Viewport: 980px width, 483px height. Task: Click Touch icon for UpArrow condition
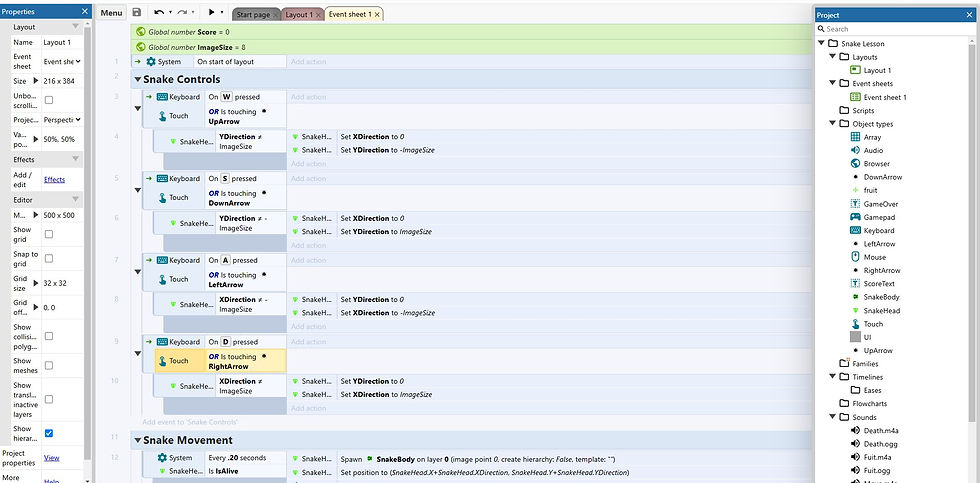click(x=162, y=116)
